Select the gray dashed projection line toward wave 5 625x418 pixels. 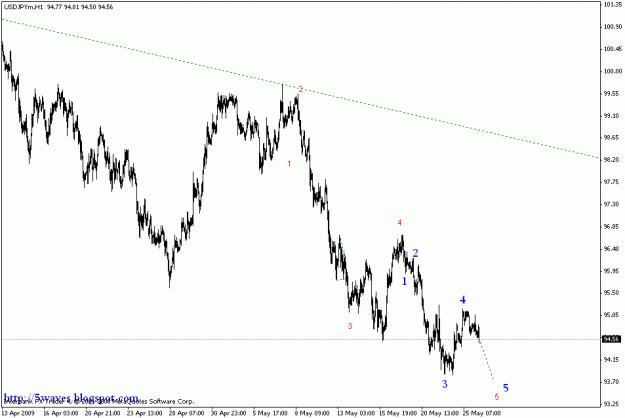coord(487,361)
